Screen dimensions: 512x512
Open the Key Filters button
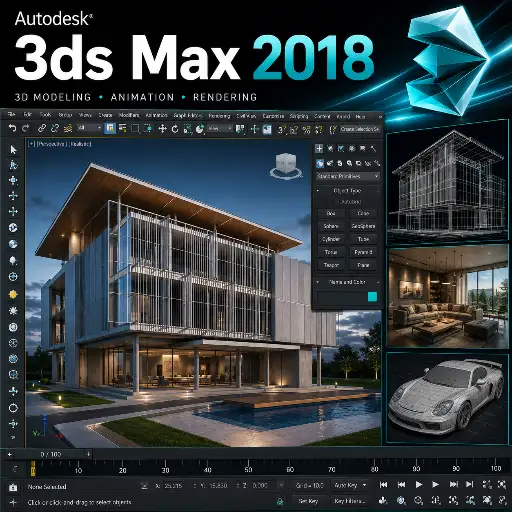point(349,501)
